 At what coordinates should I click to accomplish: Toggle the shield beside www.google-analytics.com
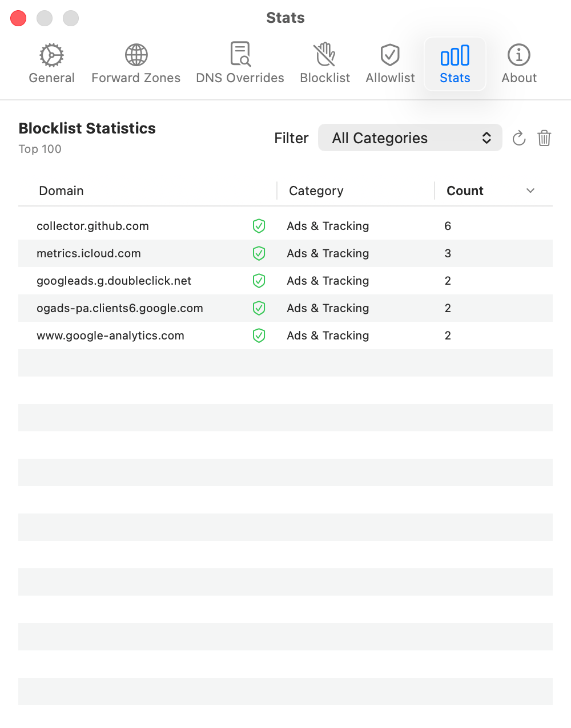(x=259, y=335)
